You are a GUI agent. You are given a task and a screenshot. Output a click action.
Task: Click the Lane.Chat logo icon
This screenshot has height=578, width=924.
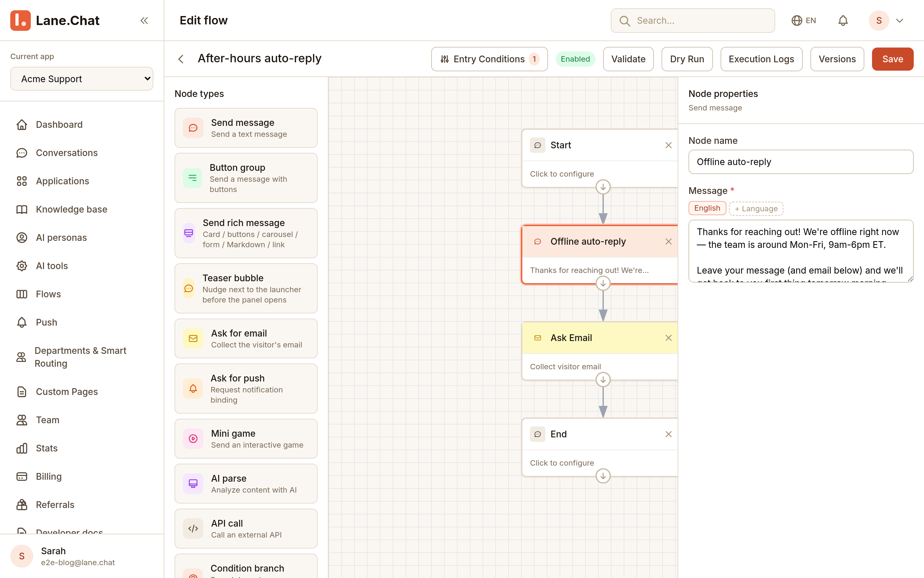[x=20, y=21]
